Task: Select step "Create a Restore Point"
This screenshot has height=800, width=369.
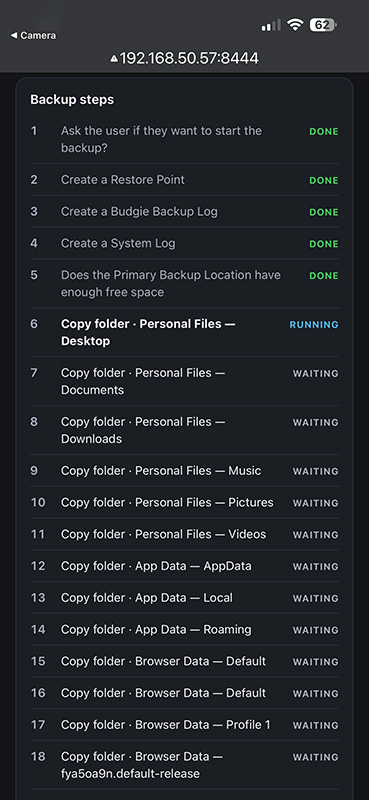Action: click(122, 180)
